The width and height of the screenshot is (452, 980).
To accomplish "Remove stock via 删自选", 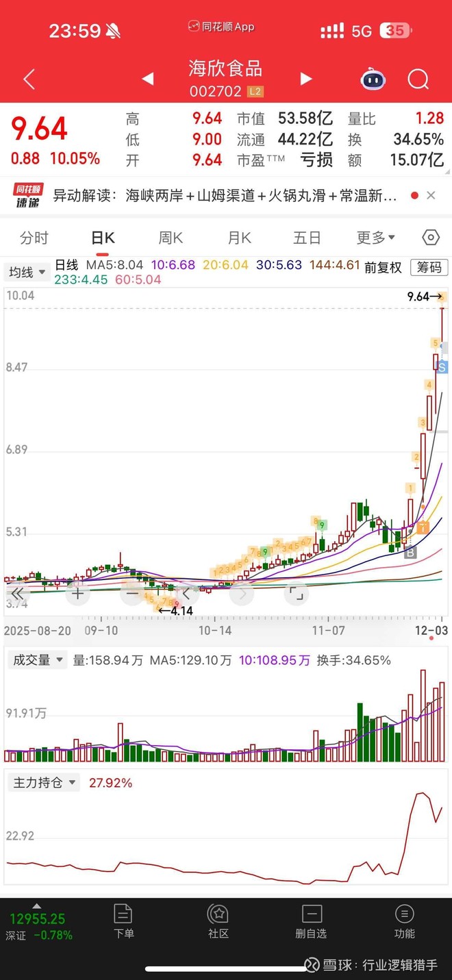I will tap(311, 922).
